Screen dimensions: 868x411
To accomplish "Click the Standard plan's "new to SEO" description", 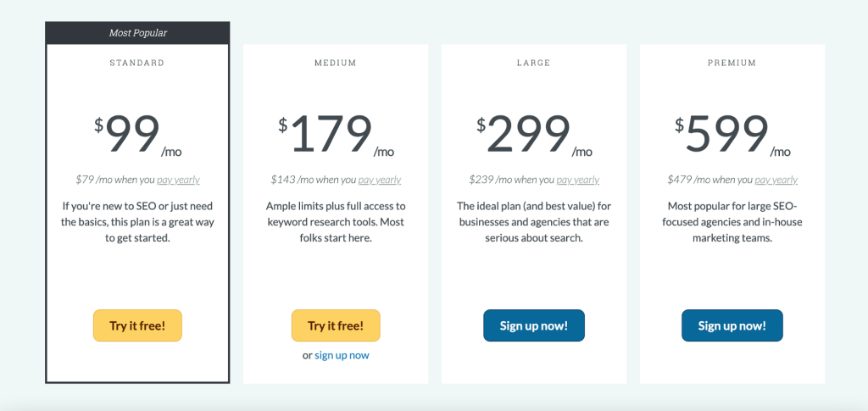I will pyautogui.click(x=137, y=222).
